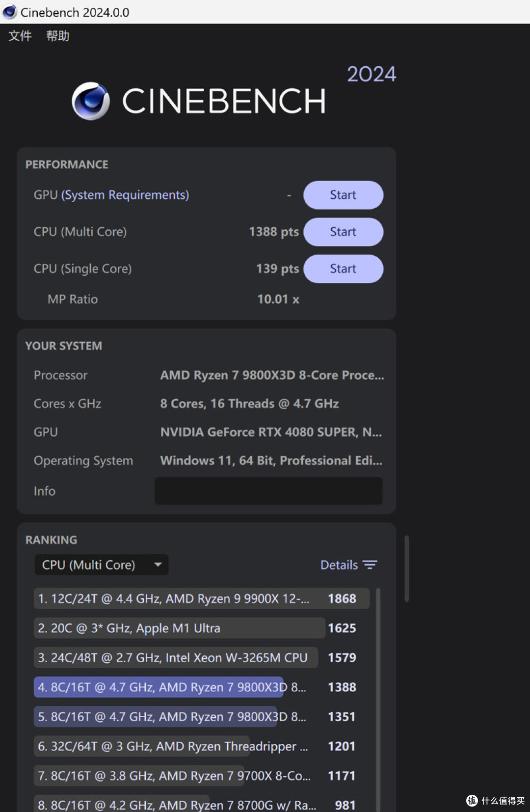Select the Apple M1 Ultra ranking entry
Screen dimensions: 530x812
point(178,628)
